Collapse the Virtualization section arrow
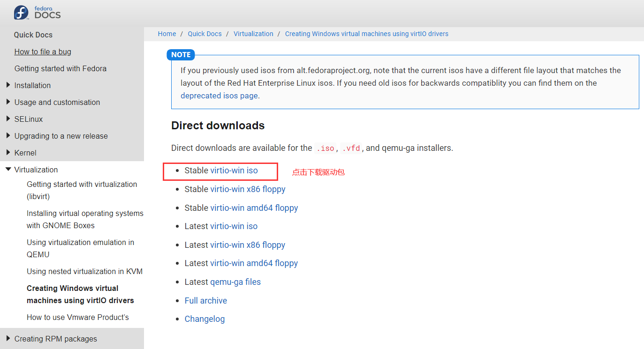The height and width of the screenshot is (349, 644). click(x=8, y=170)
